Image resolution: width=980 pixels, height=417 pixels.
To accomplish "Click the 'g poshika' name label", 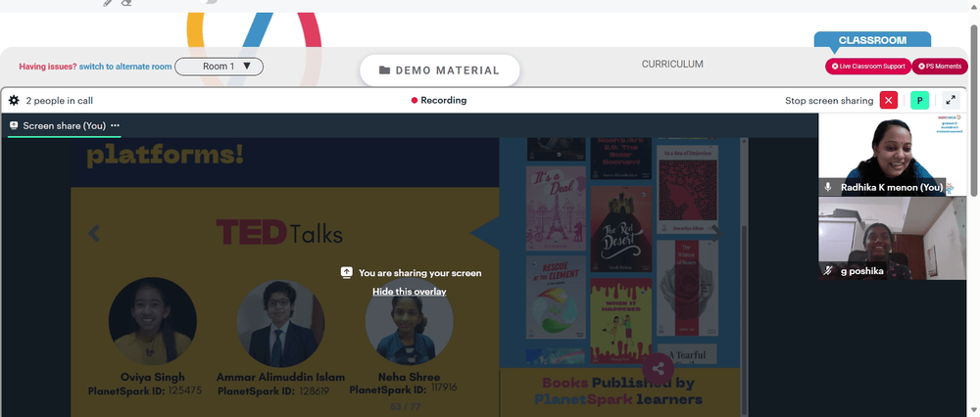I will coord(862,271).
